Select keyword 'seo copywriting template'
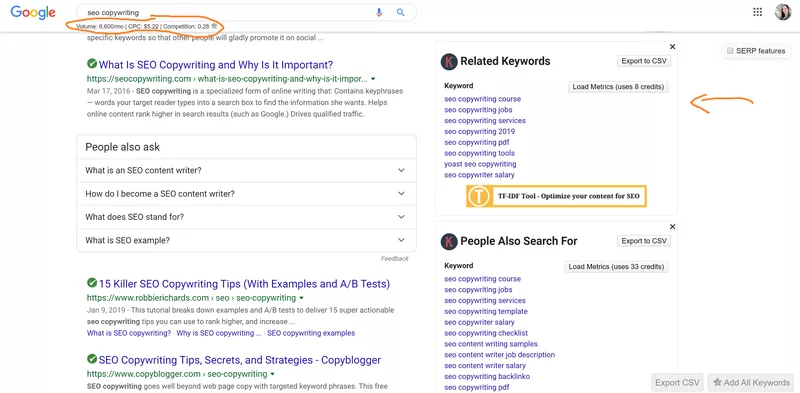The width and height of the screenshot is (800, 393). point(486,311)
